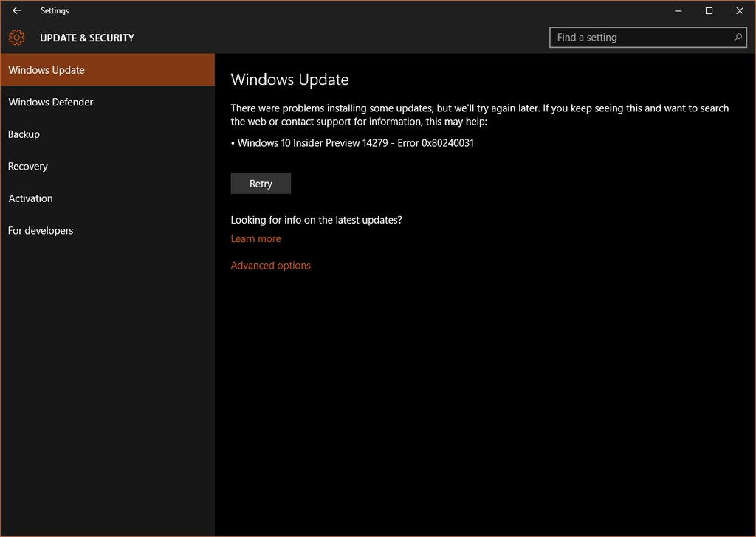Screen dimensions: 756x537
Task: Maximize the Settings window
Action: [709, 10]
